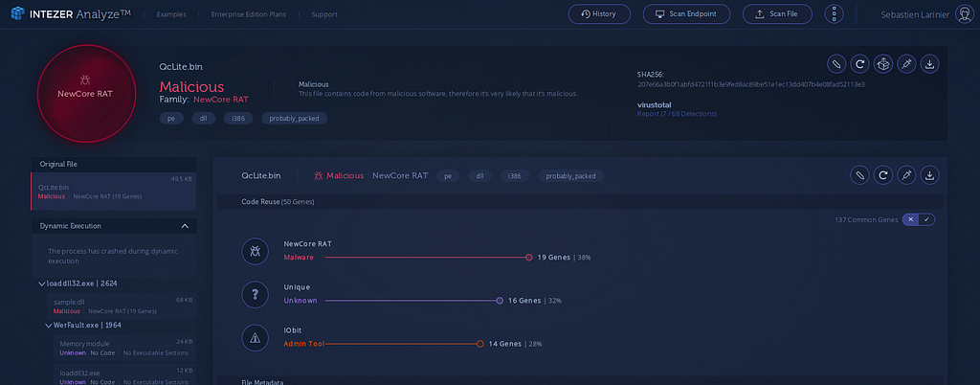Select Memory module 24 KB entry
This screenshot has width=980, height=385.
point(123,348)
